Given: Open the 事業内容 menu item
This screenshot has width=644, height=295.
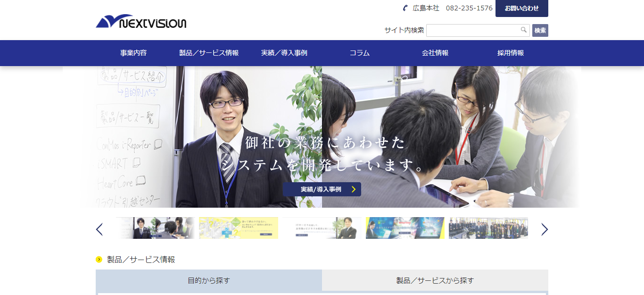Looking at the screenshot, I should [x=133, y=53].
